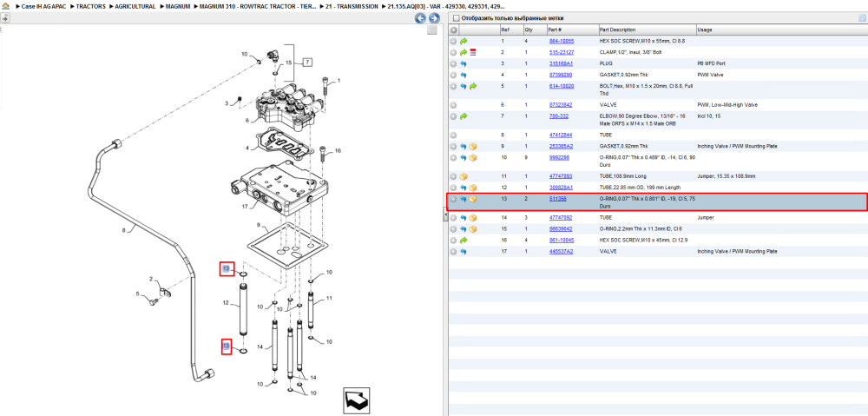Sort by 'Ref' column header
The width and height of the screenshot is (868, 416).
511,30
